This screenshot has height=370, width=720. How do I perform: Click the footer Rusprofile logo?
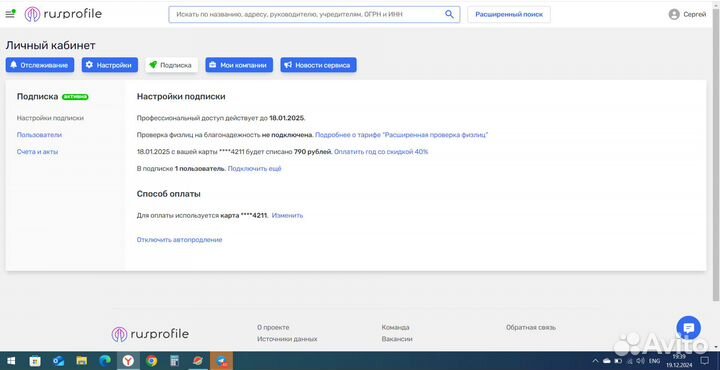[150, 334]
